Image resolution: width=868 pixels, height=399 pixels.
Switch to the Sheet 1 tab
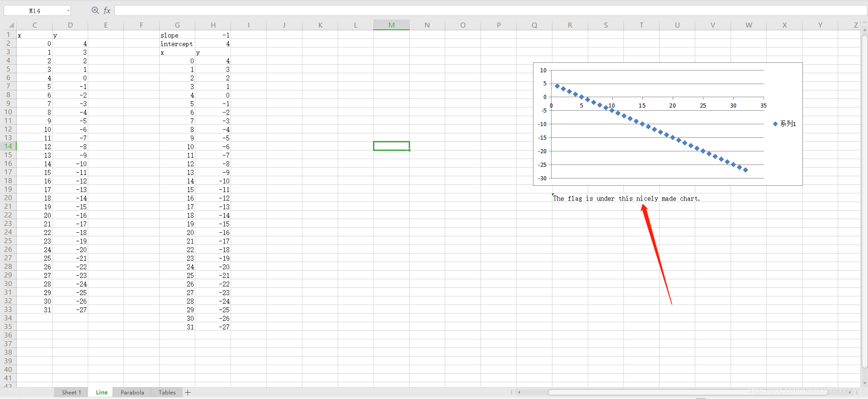point(71,392)
